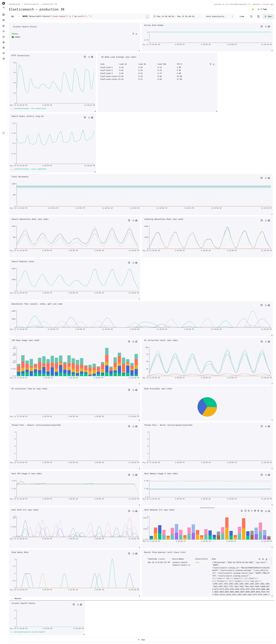Click the duplicate icon on Host Network I/O

(245, 511)
